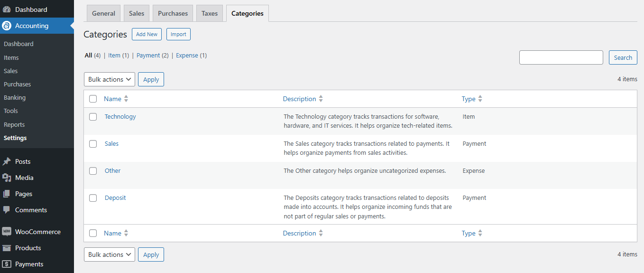Viewport: 644px width, 273px height.
Task: Click the Pages document icon
Action: click(x=7, y=194)
